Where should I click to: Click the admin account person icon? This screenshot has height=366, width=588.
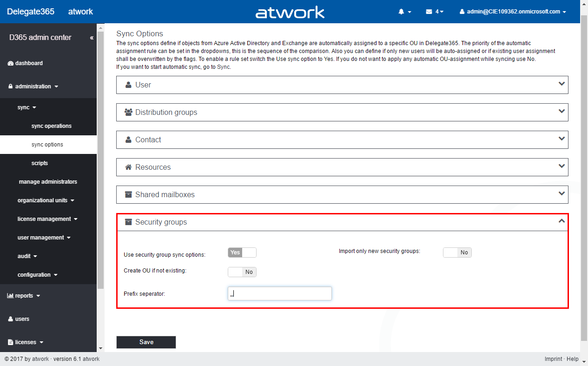pos(462,12)
